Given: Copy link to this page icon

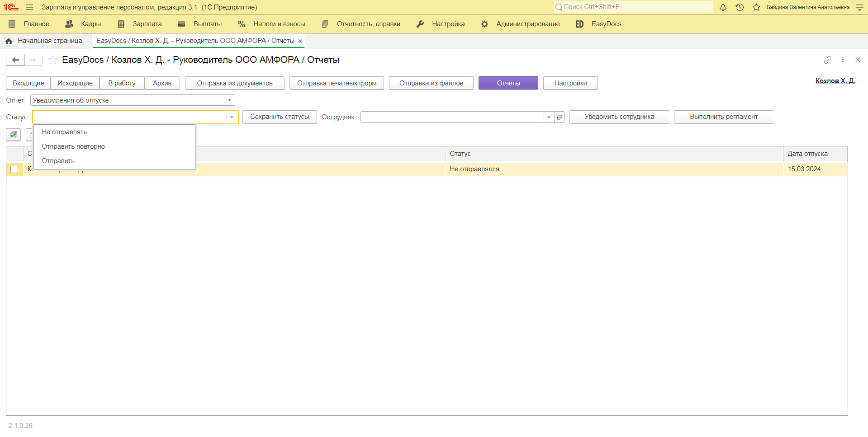Looking at the screenshot, I should click(x=827, y=60).
